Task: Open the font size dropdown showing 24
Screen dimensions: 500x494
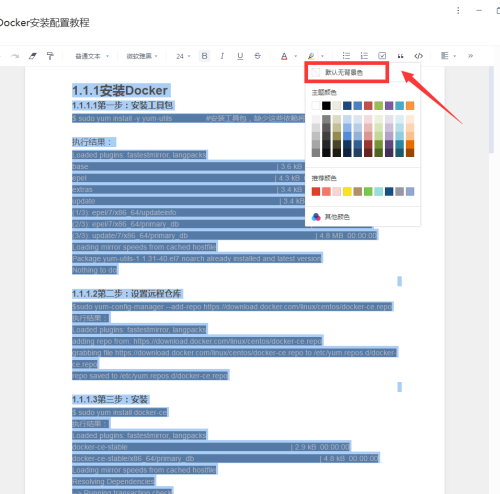Action: (x=183, y=56)
